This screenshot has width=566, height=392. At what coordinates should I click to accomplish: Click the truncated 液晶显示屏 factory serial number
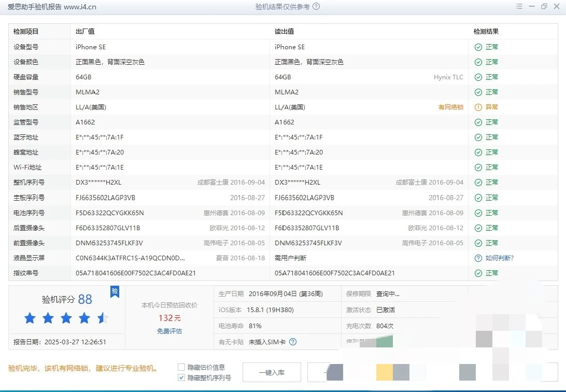(x=130, y=258)
